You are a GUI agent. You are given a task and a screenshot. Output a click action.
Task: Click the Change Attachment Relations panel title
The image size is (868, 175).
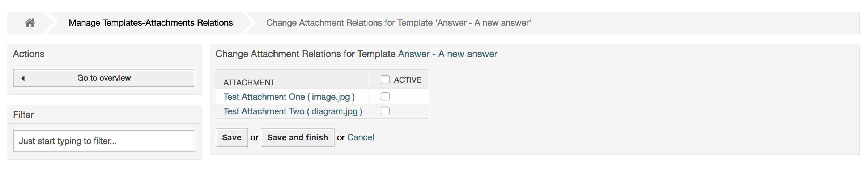[x=305, y=54]
